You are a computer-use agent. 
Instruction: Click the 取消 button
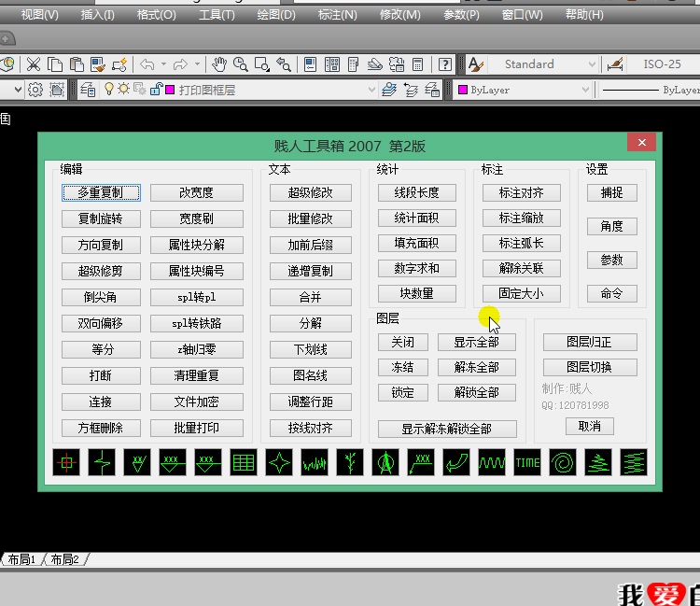click(590, 427)
